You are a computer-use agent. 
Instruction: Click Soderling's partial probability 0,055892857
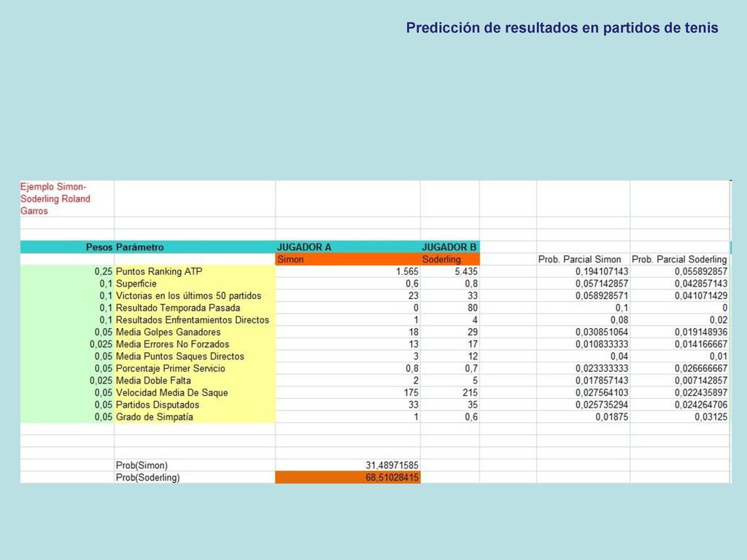click(680, 271)
